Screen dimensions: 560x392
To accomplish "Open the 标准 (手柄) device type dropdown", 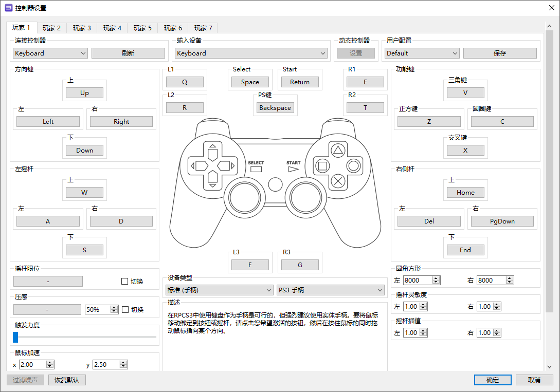I will (x=220, y=290).
